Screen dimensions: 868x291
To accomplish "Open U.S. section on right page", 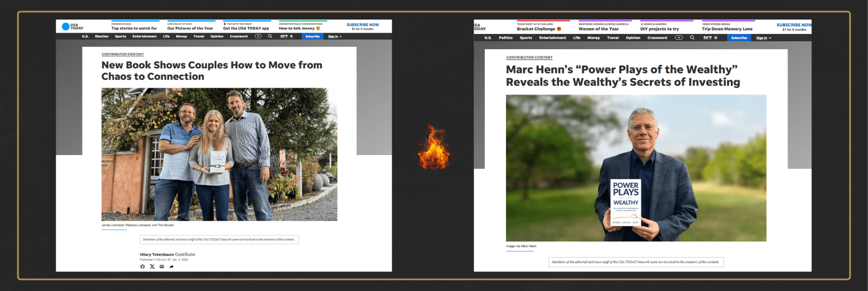I will pos(488,38).
